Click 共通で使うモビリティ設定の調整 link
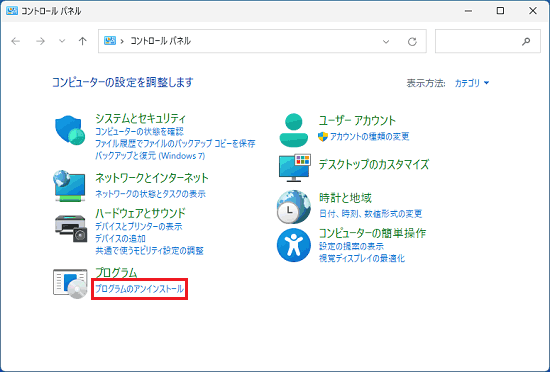The width and height of the screenshot is (550, 372). pyautogui.click(x=149, y=251)
